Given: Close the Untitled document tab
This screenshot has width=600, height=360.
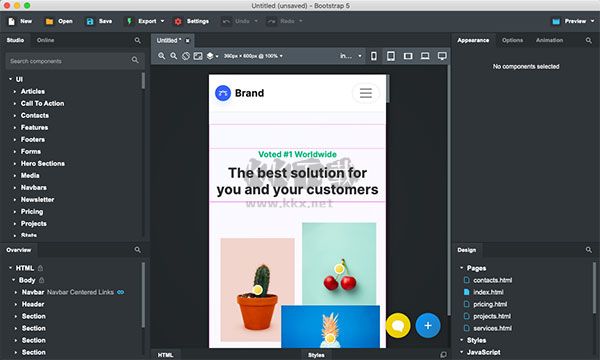Looking at the screenshot, I should click(188, 41).
